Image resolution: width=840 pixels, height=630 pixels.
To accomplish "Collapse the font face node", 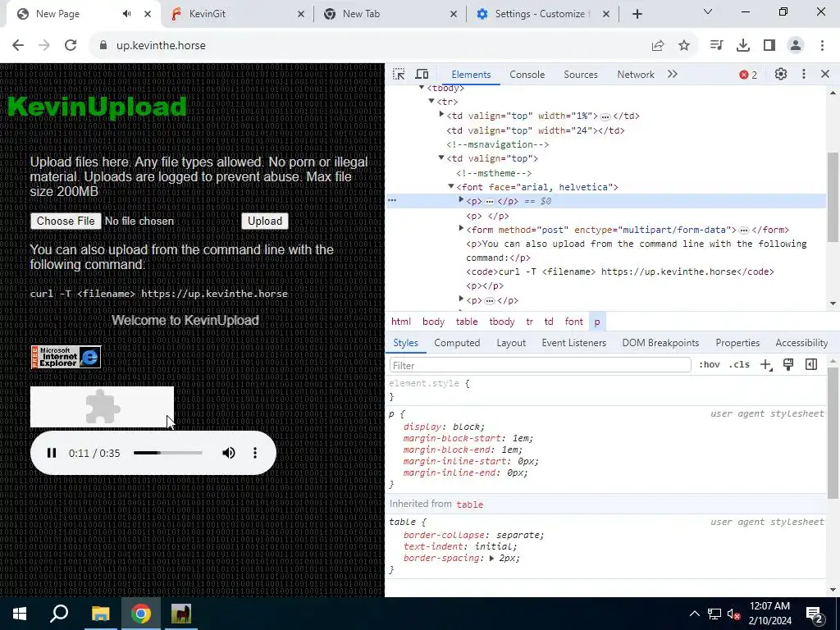I will click(451, 186).
